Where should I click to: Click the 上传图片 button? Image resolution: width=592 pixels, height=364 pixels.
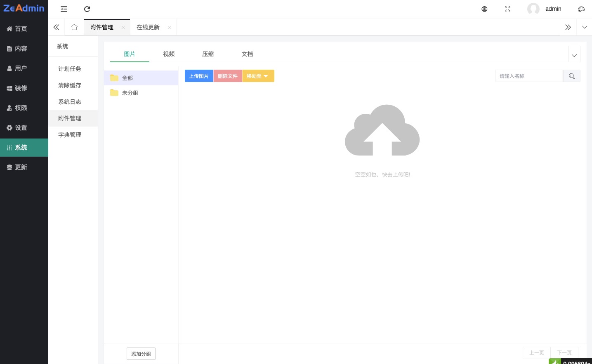click(199, 76)
